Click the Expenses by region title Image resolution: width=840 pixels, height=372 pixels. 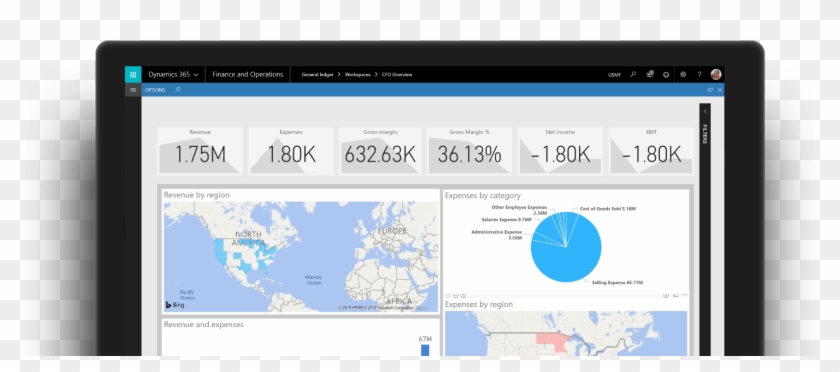[478, 304]
